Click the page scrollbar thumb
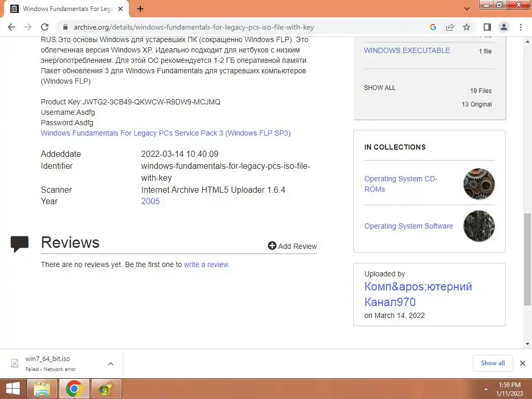Viewport: 532px width, 399px height. [527, 259]
